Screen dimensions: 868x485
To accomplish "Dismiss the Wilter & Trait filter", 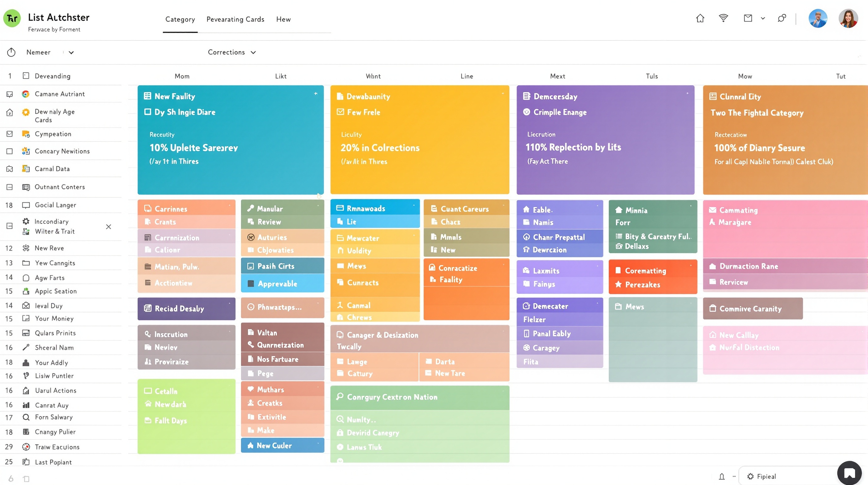I will (108, 227).
